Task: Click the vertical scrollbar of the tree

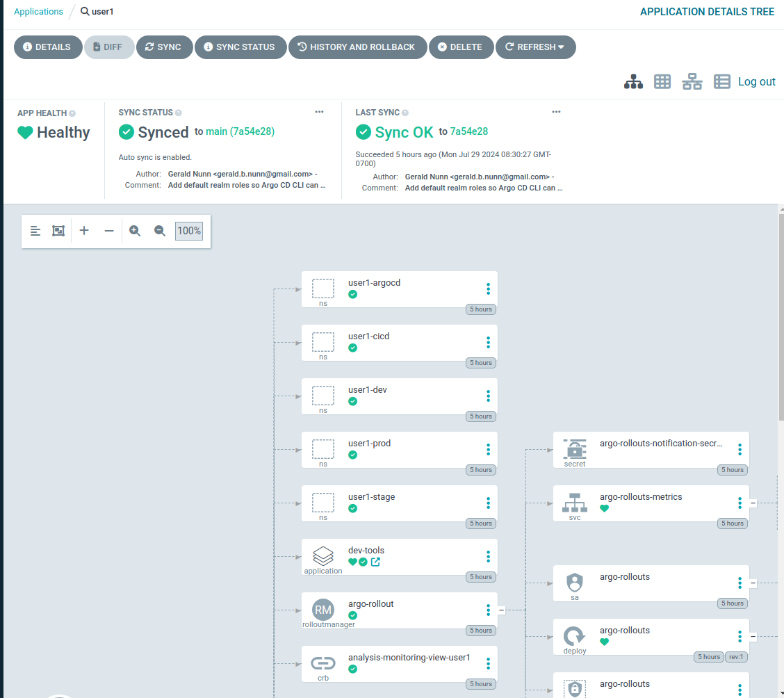Action: [x=781, y=318]
